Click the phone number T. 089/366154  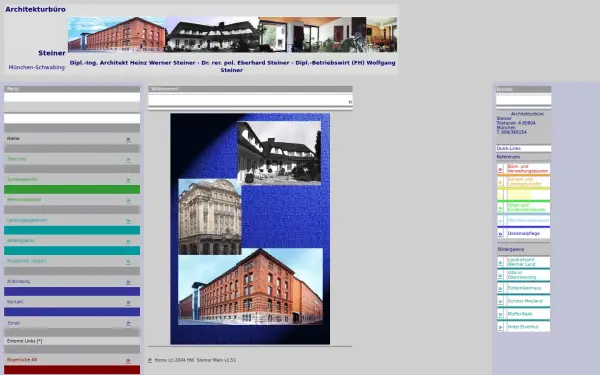[511, 132]
